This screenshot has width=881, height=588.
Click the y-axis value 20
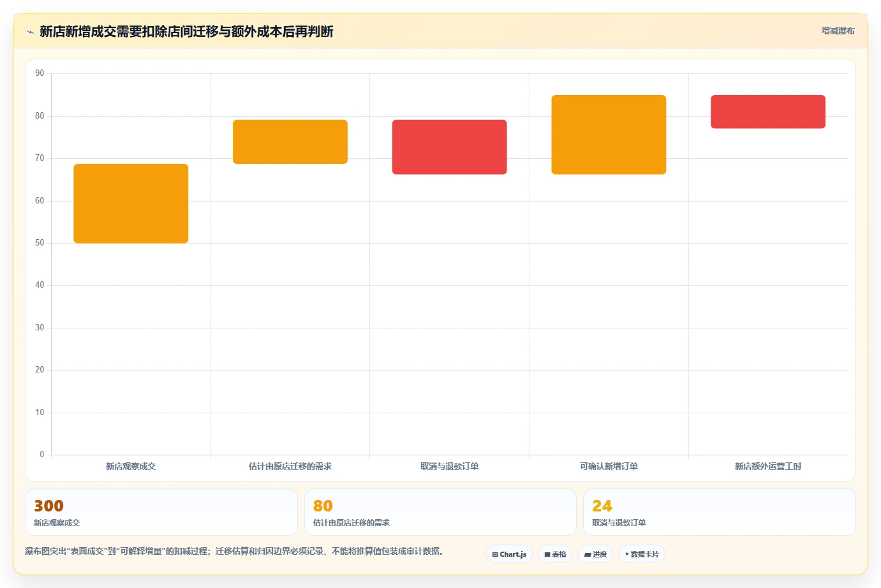(x=40, y=370)
